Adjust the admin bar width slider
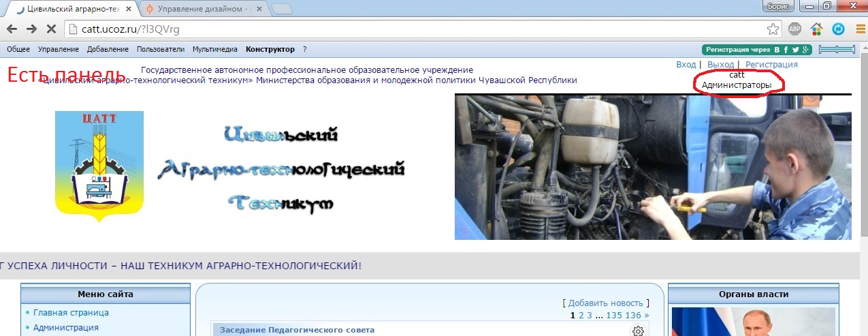The height and width of the screenshot is (336, 868). [837, 50]
